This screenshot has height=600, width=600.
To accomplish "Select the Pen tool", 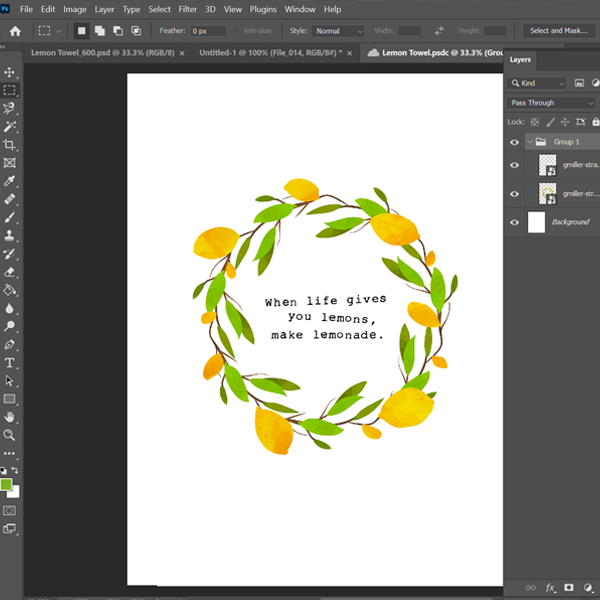I will [x=10, y=344].
